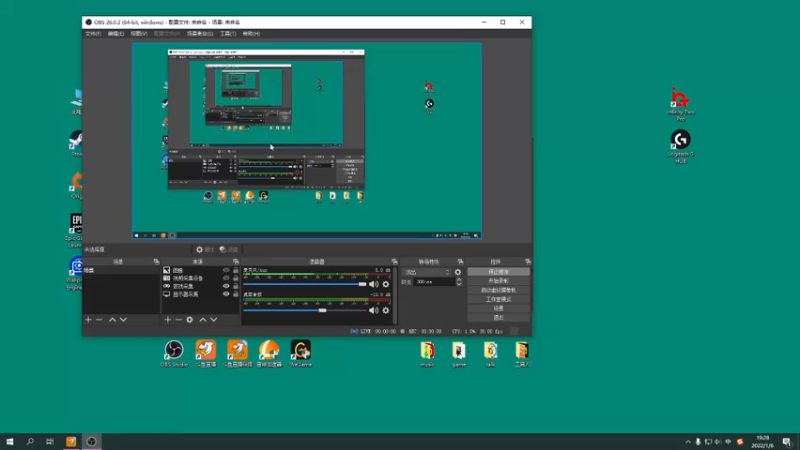This screenshot has height=450, width=800.
Task: Move source down in Sources panel
Action: coord(214,319)
